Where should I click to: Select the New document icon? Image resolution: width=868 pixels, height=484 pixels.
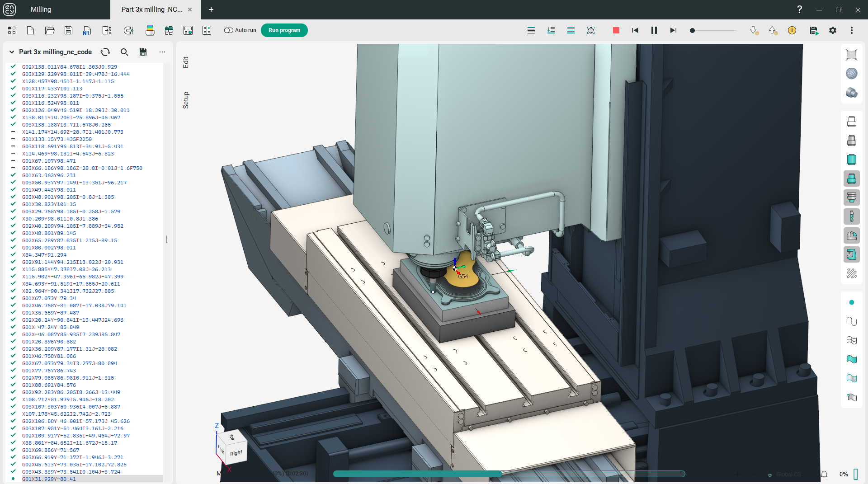pyautogui.click(x=31, y=30)
